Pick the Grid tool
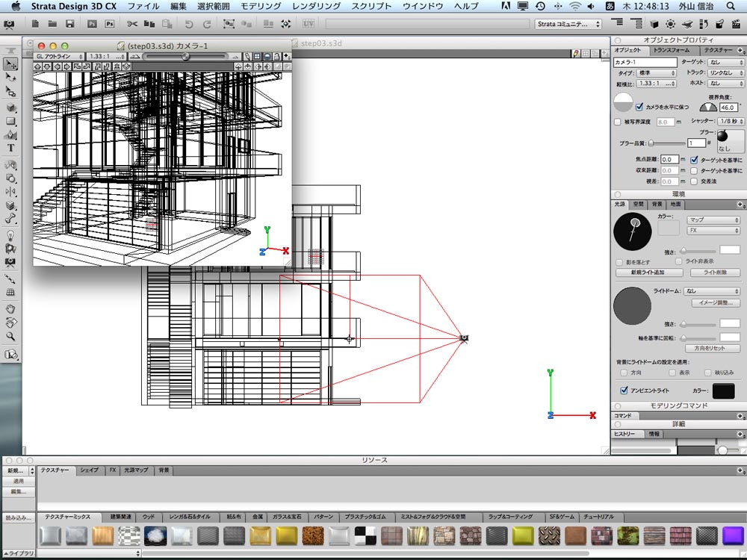Screen dimensions: 747x560 [10, 293]
